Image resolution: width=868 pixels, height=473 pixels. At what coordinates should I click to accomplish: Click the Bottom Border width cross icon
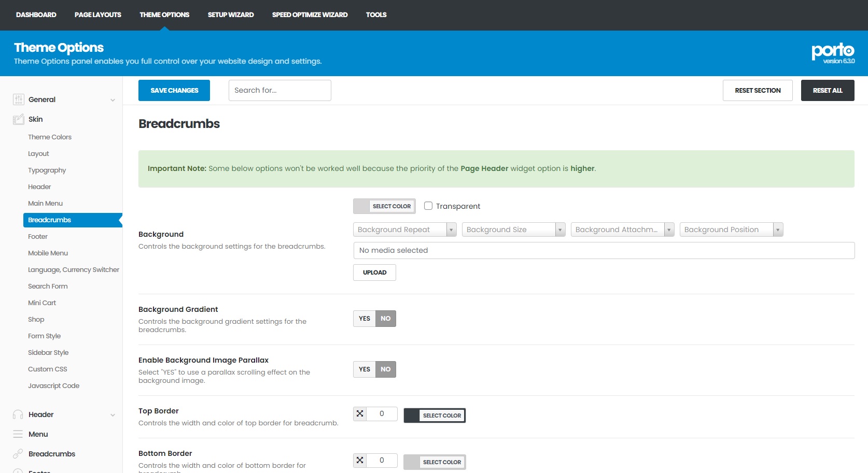(360, 460)
